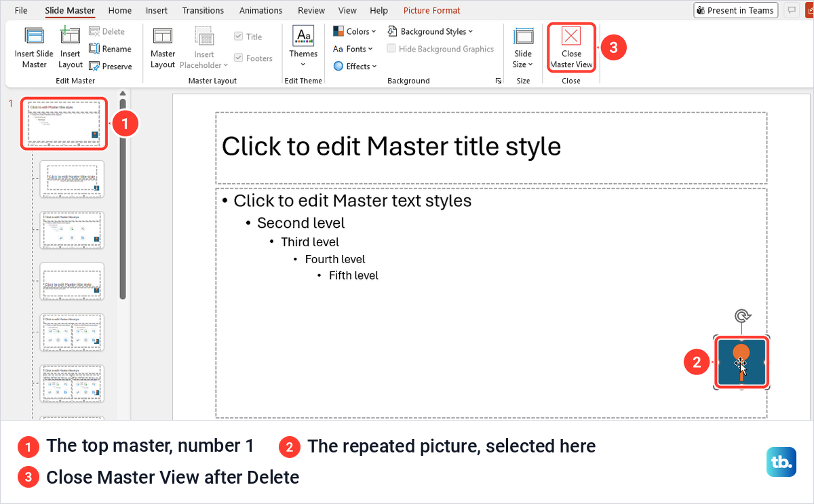Switch to the View tab

click(347, 10)
